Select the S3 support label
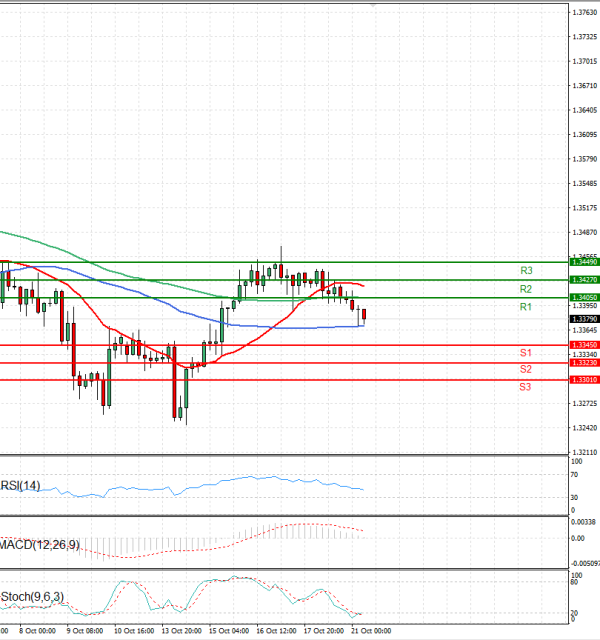This screenshot has height=640, width=600. 525,387
